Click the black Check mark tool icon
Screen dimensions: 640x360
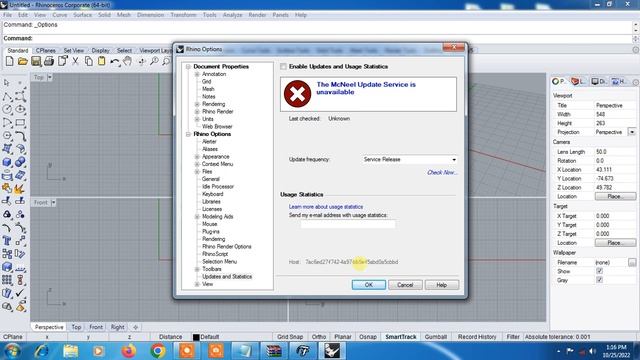click(20, 293)
